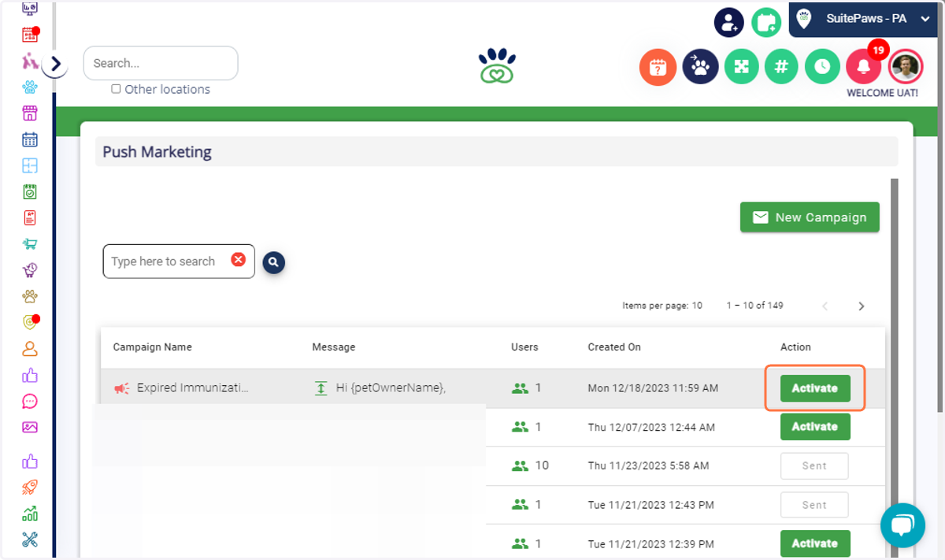The width and height of the screenshot is (945, 560).
Task: Click the Type here to search field
Action: coord(179,261)
